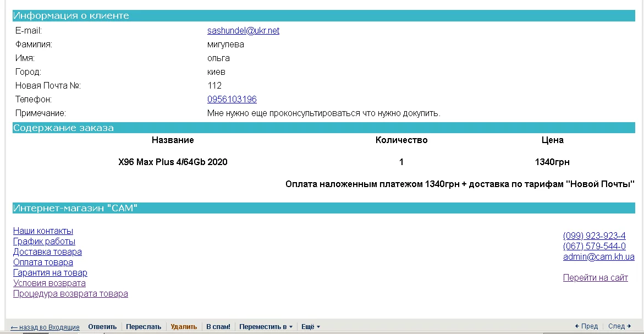
Task: Open the Условия возврата link
Action: pyautogui.click(x=49, y=283)
